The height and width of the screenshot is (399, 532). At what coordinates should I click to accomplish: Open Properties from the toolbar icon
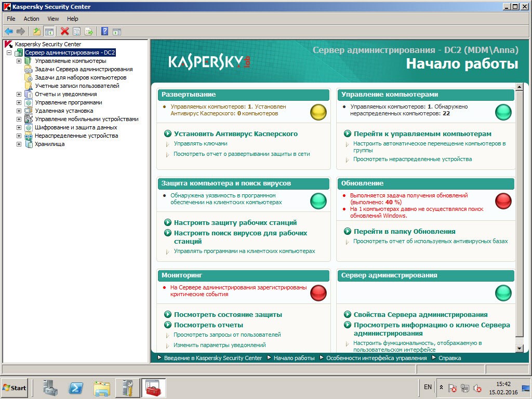(x=77, y=32)
